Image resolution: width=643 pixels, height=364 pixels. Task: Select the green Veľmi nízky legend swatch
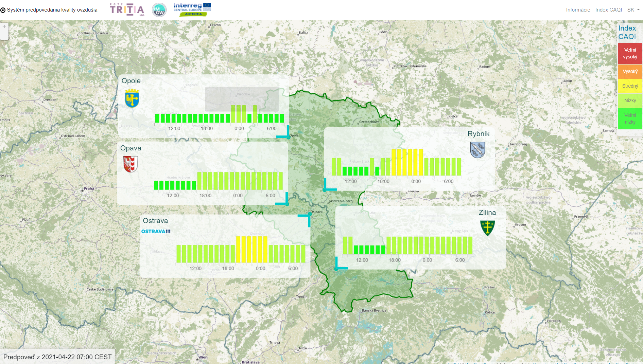pos(630,119)
